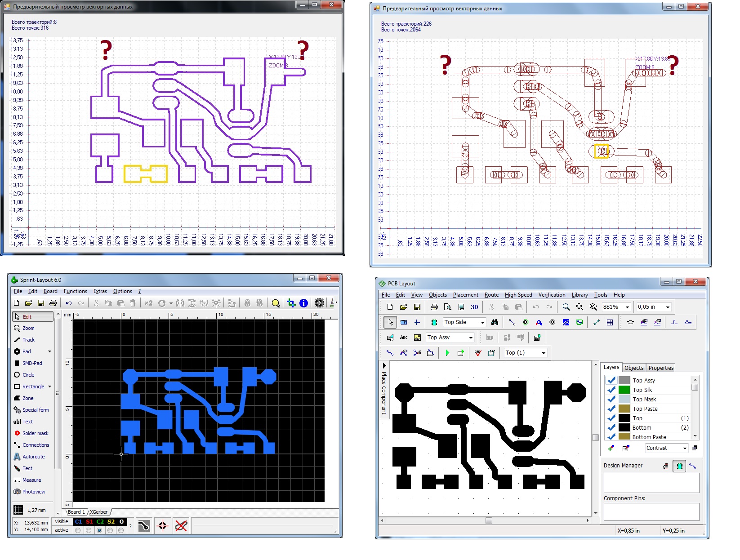Viewport: 740px width, 560px height.
Task: Expand the Pad tool arrow in Sprint-Layout
Action: 49,351
